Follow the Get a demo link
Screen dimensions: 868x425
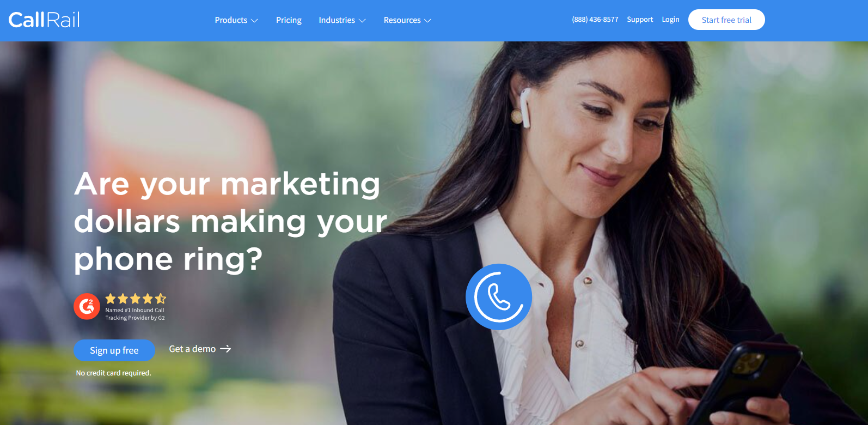[x=192, y=349]
